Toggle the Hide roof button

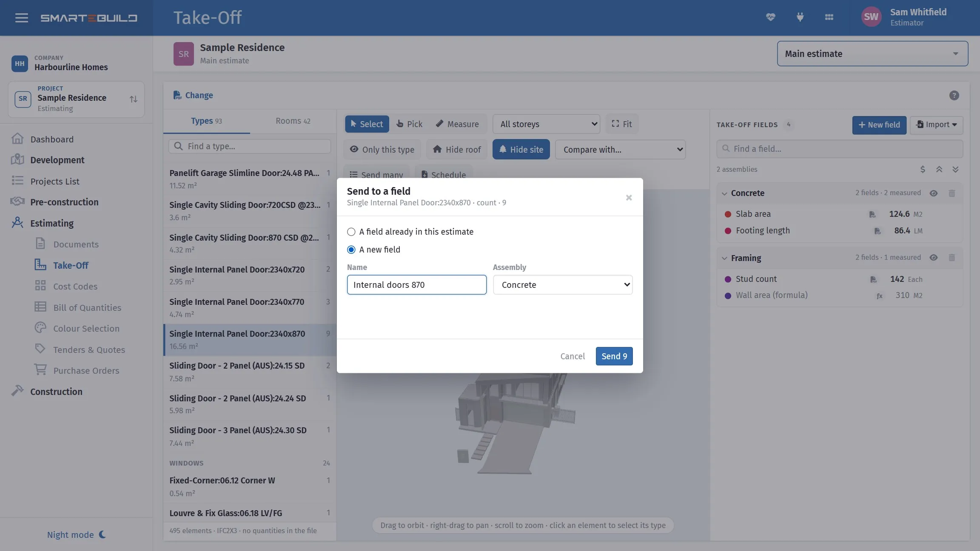click(457, 149)
